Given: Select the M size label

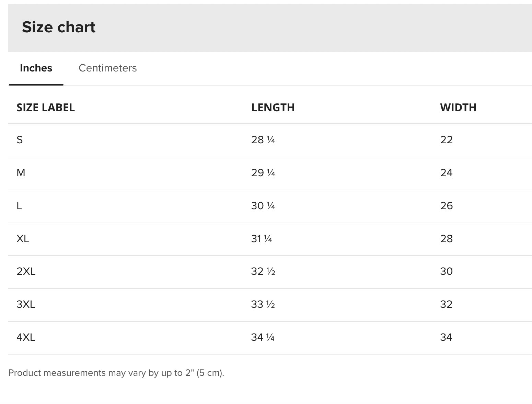Looking at the screenshot, I should pos(21,173).
